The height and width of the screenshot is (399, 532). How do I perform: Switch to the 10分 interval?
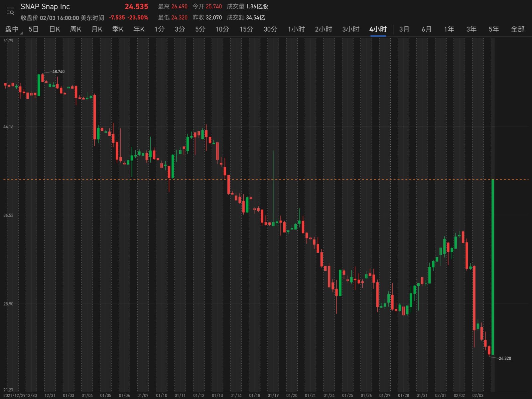(222, 29)
